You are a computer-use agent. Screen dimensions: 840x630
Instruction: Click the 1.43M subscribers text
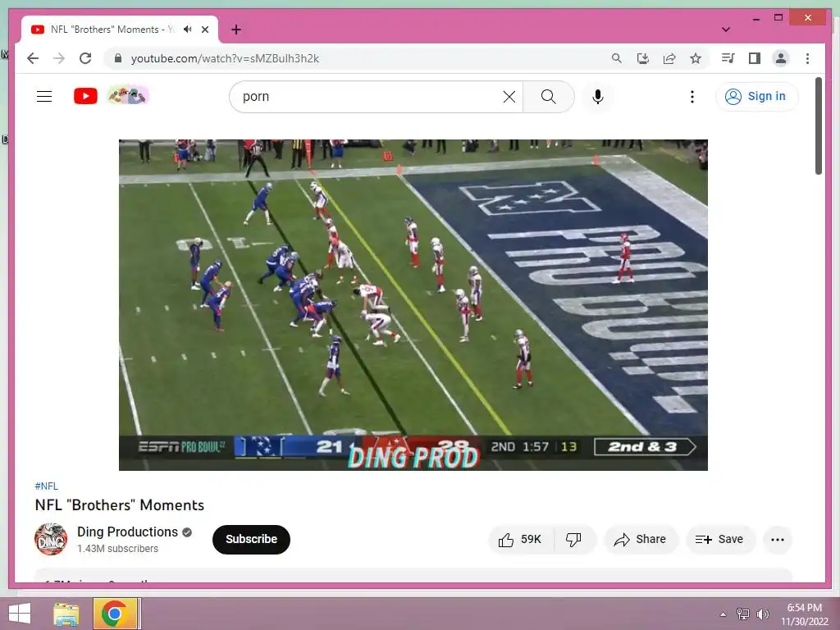tap(118, 549)
